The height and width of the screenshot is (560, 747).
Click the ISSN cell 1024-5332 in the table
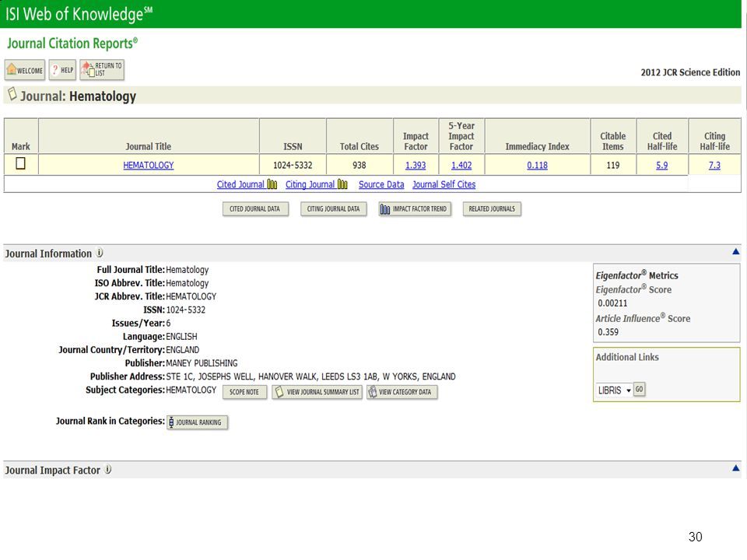293,165
